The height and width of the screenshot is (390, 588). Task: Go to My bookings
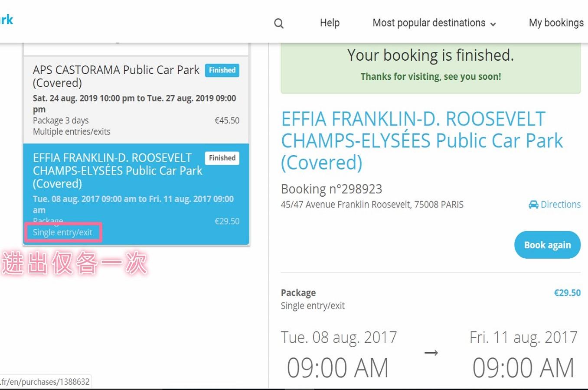556,23
